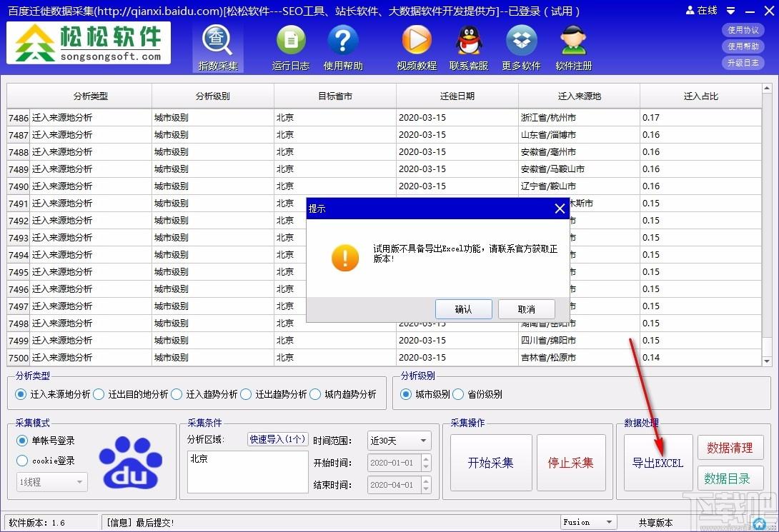
Task: Sort by 分析类型 column header
Action: point(91,96)
